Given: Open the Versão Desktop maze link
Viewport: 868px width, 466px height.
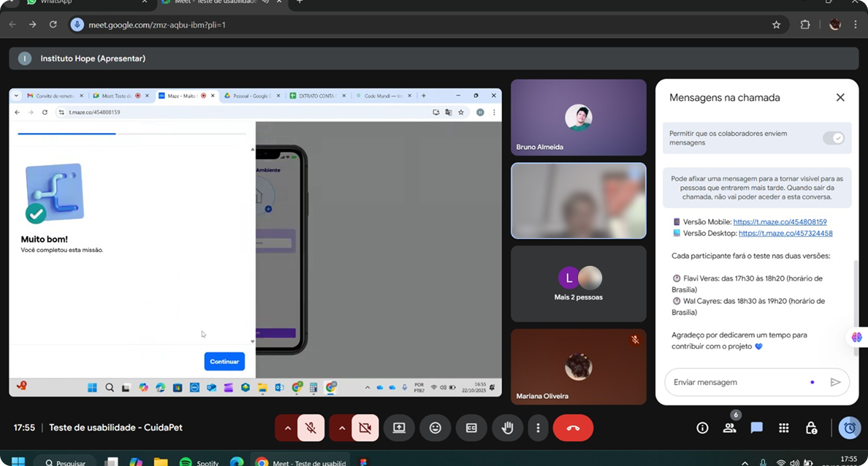Looking at the screenshot, I should (x=785, y=233).
